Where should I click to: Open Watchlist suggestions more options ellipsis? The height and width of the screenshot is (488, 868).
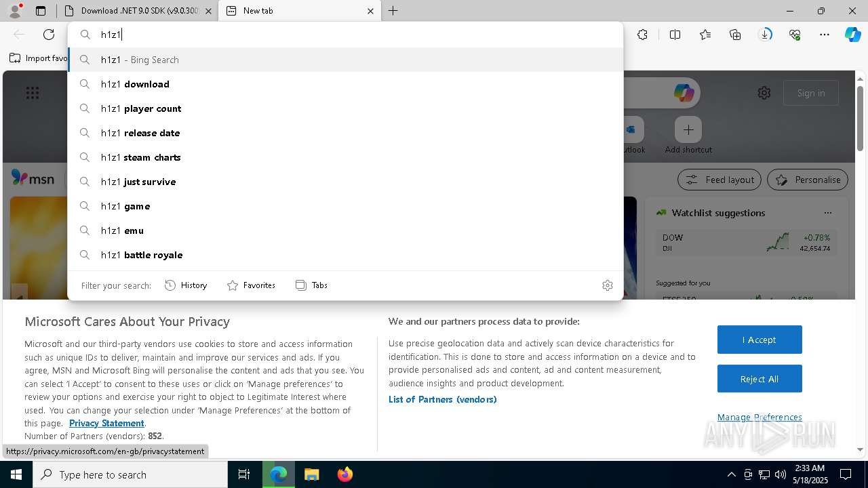click(827, 213)
